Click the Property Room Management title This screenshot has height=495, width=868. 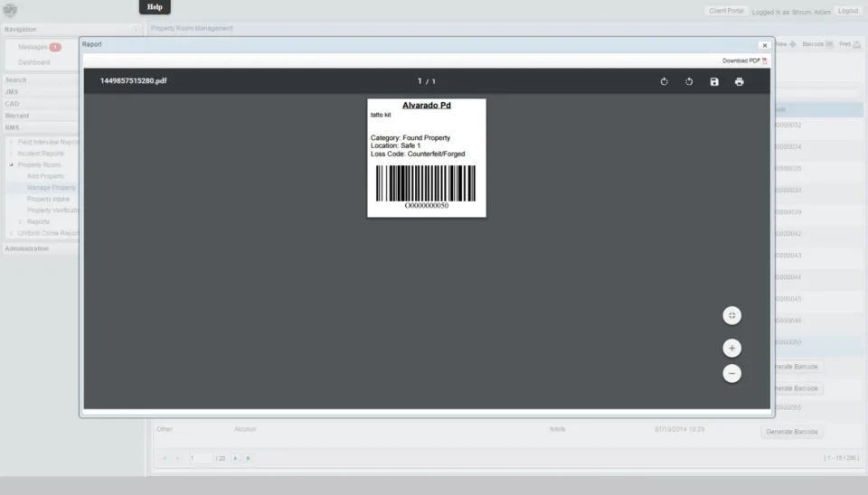[x=192, y=28]
